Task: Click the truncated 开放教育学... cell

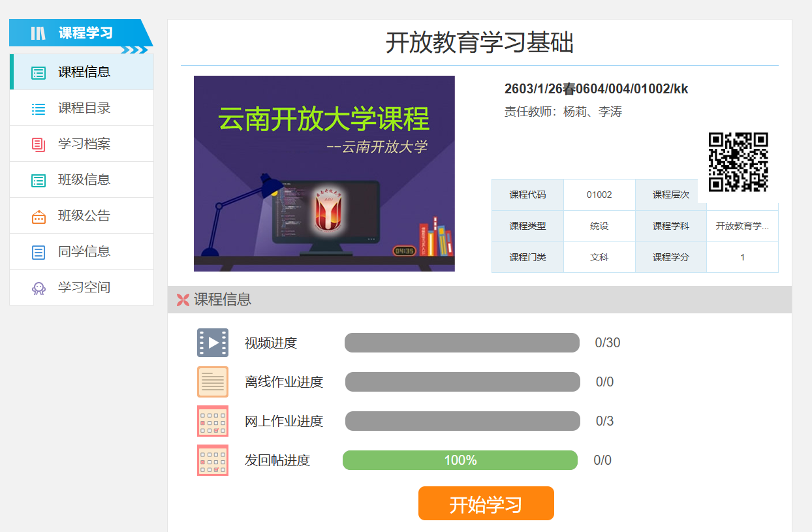Action: [742, 226]
